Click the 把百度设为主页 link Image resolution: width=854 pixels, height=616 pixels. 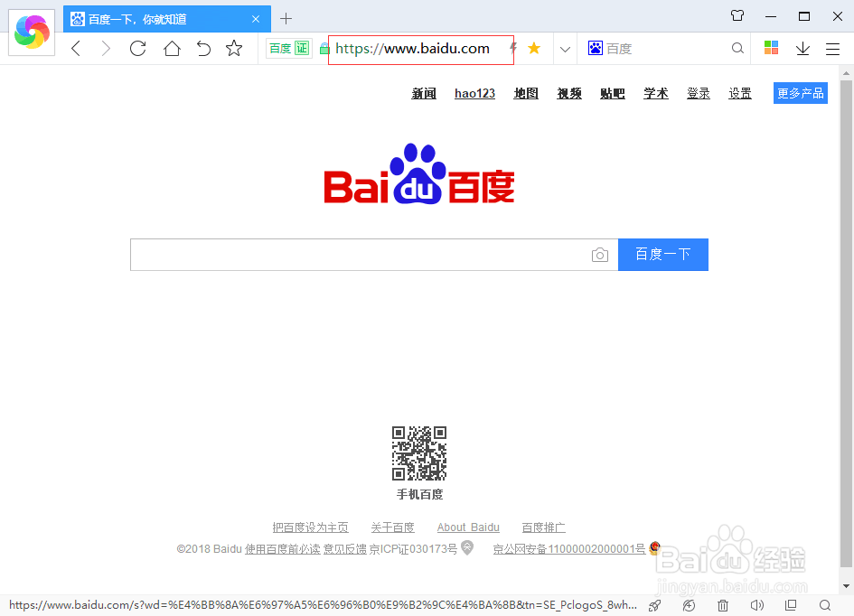pos(311,527)
